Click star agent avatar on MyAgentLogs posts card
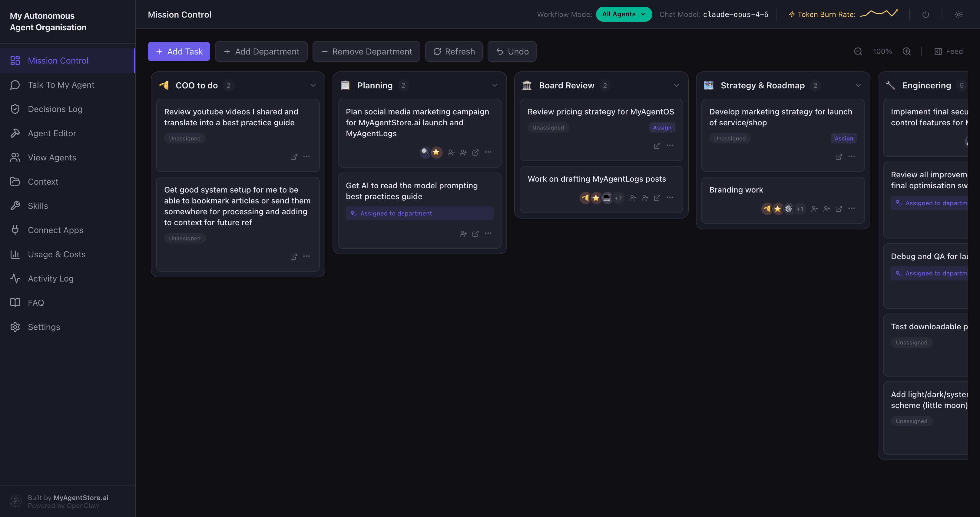The image size is (980, 517). (596, 198)
